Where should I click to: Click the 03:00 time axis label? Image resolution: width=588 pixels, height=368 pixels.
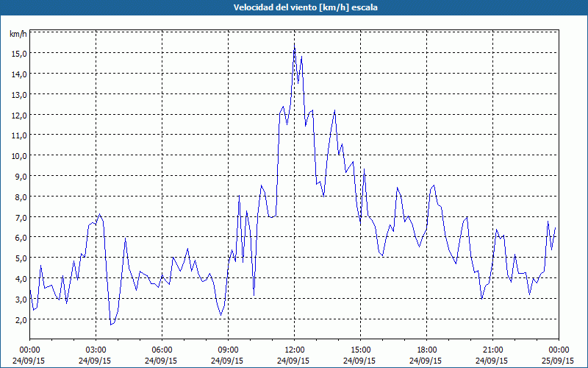(x=96, y=350)
